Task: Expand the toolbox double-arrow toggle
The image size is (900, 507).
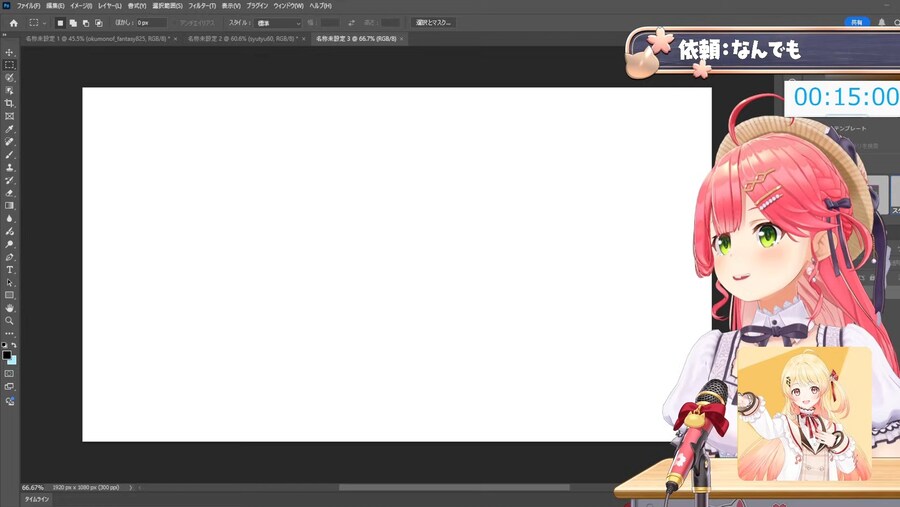Action: tap(4, 35)
